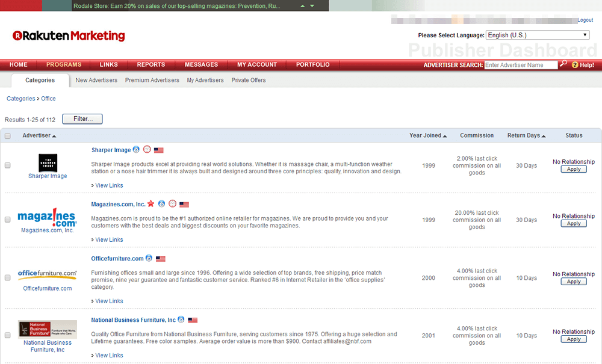
Task: Open the Categories breadcrumb link
Action: click(x=20, y=99)
